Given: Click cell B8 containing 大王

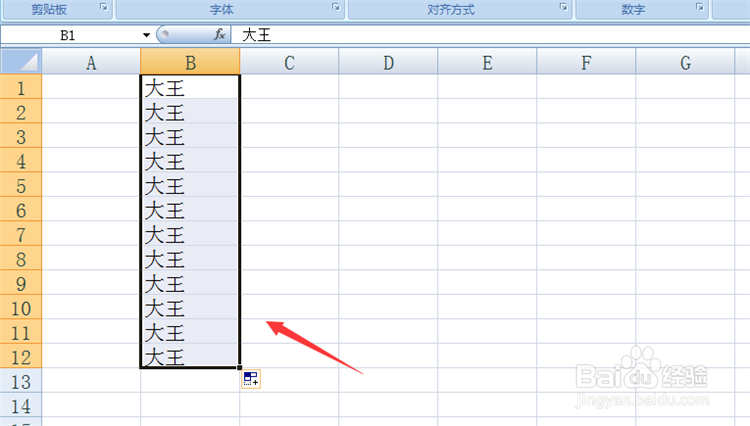Looking at the screenshot, I should (x=190, y=258).
